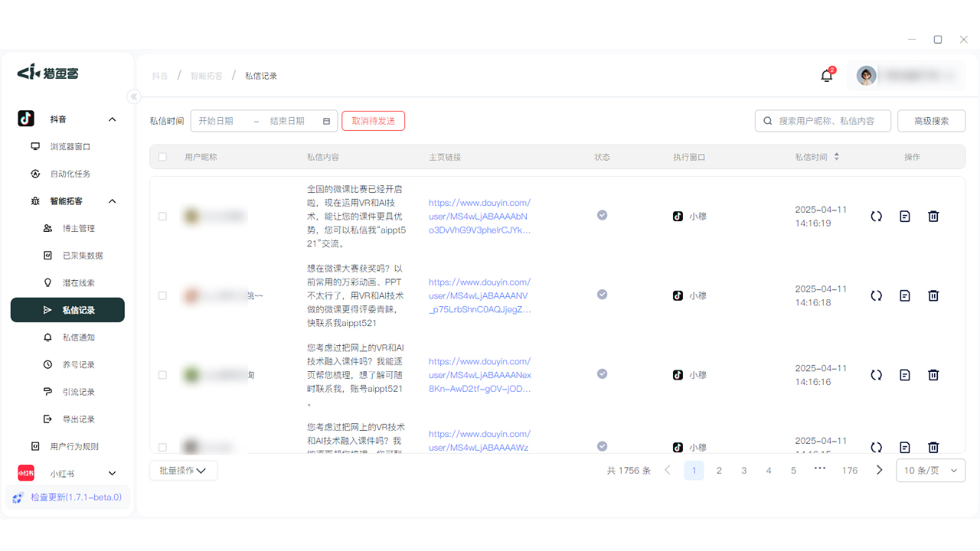Image resolution: width=980 pixels, height=551 pixels.
Task: Delete the 14:16:16 message record
Action: click(x=933, y=375)
